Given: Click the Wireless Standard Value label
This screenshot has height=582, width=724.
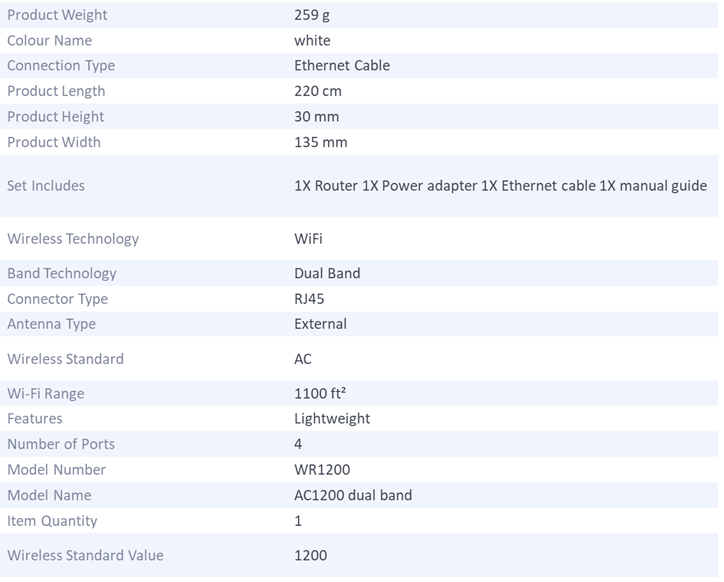Looking at the screenshot, I should pos(85,555).
